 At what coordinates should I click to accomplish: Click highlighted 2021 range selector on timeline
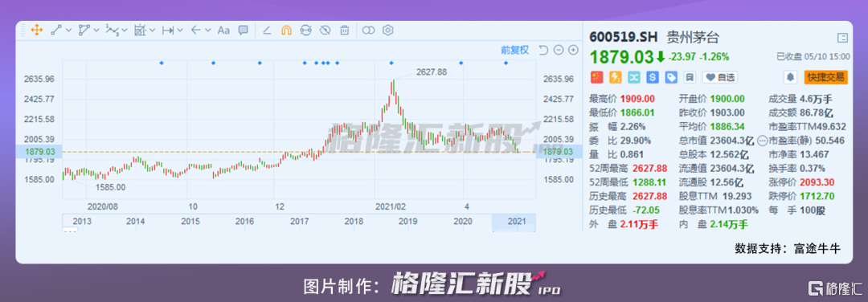(x=514, y=221)
